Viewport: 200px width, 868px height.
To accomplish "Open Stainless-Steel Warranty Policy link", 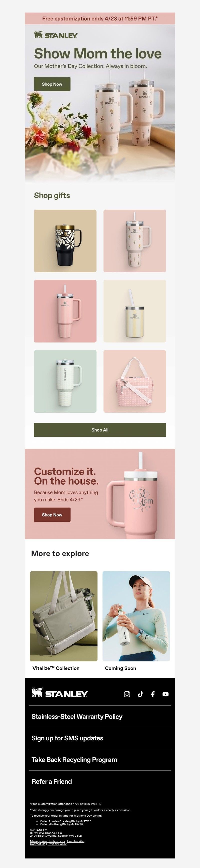I will tap(77, 716).
